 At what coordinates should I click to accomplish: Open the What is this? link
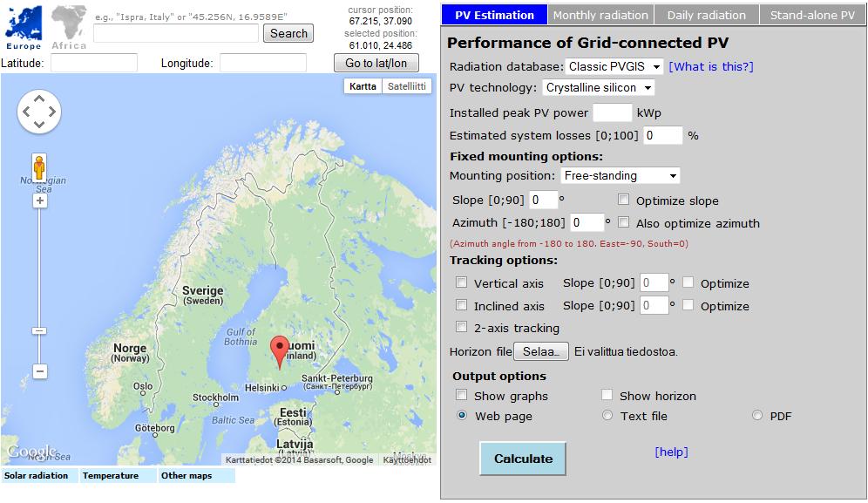tap(711, 66)
